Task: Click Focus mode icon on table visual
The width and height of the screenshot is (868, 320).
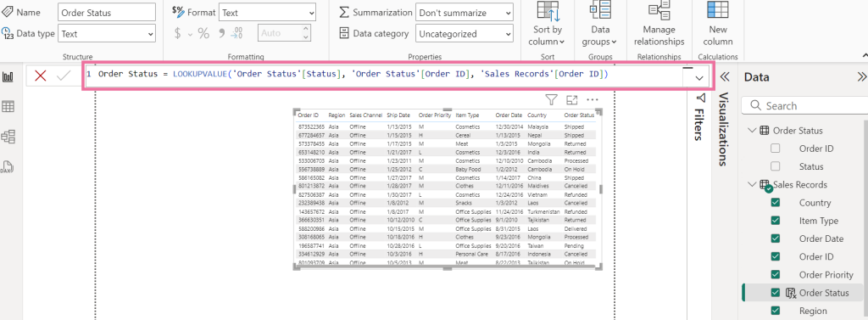Action: point(572,100)
